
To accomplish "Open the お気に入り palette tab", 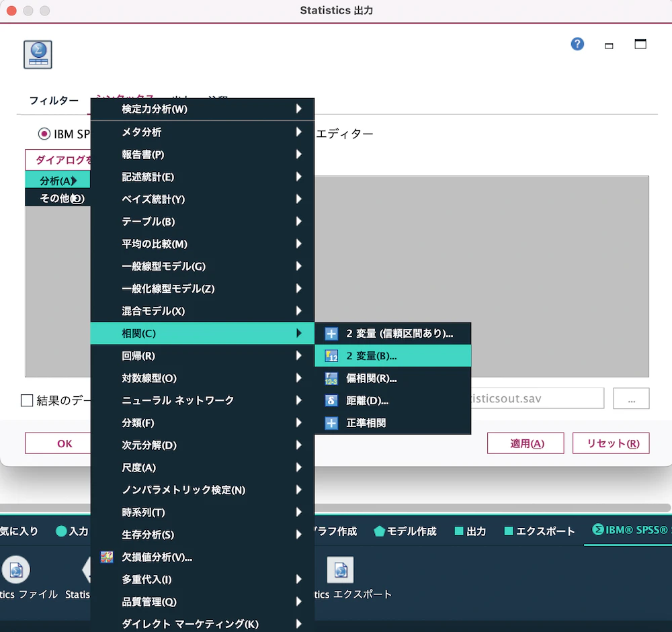I will click(x=19, y=531).
